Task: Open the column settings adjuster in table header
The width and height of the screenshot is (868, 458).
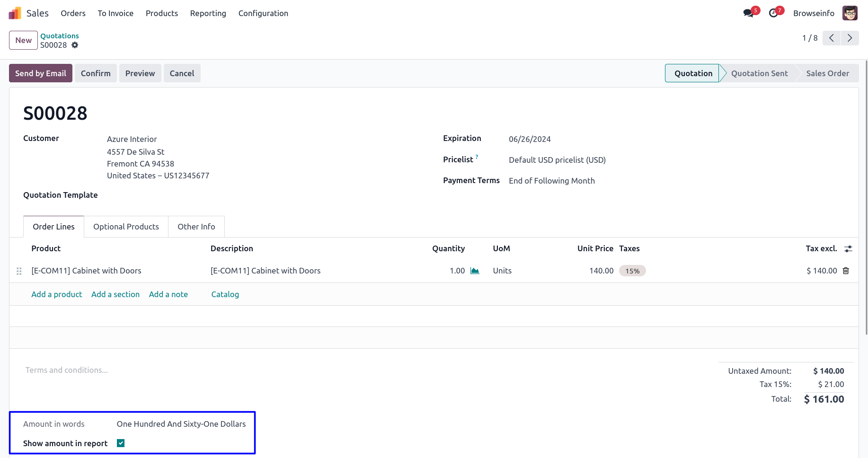Action: click(x=848, y=249)
